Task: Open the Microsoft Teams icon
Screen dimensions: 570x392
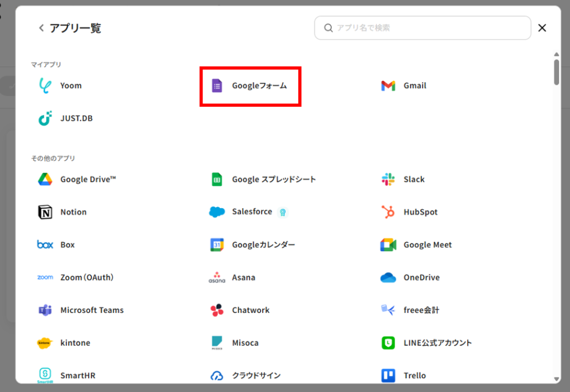Action: (x=45, y=310)
